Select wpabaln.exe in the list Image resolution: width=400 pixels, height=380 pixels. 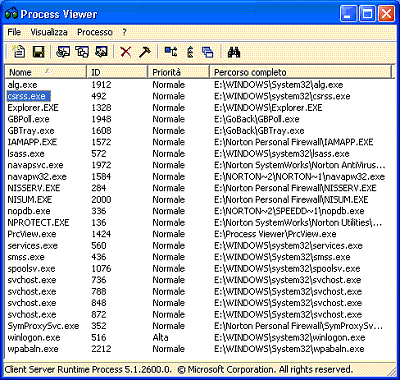(33, 349)
